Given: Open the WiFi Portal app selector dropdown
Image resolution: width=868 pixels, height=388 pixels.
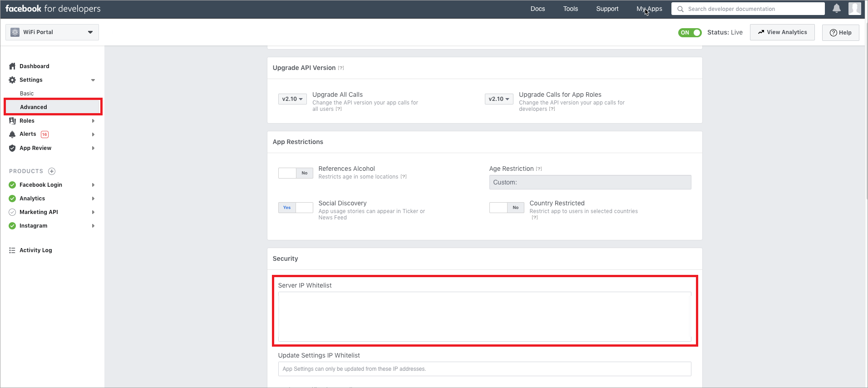Looking at the screenshot, I should pyautogui.click(x=52, y=32).
